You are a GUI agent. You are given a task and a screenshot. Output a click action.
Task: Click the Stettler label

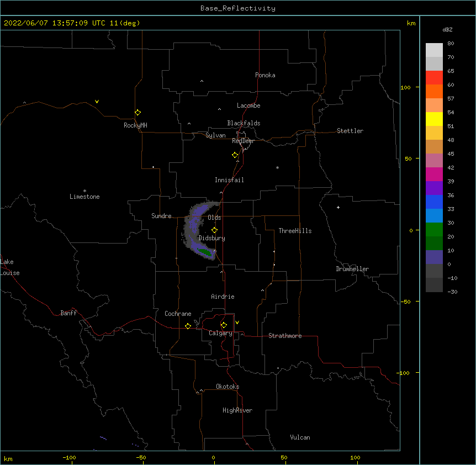tap(350, 131)
